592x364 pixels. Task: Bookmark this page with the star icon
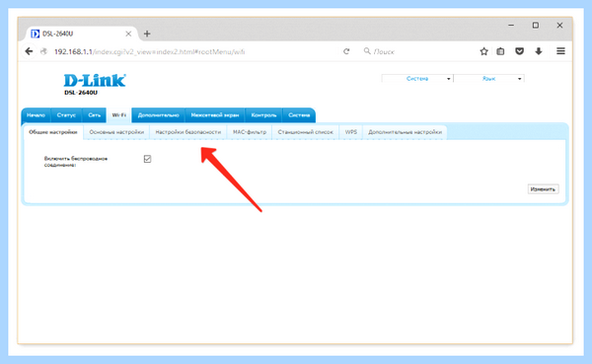[483, 51]
